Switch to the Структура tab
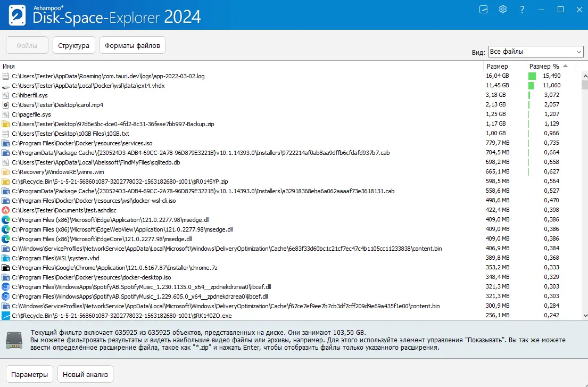The width and height of the screenshot is (588, 387). pos(74,45)
